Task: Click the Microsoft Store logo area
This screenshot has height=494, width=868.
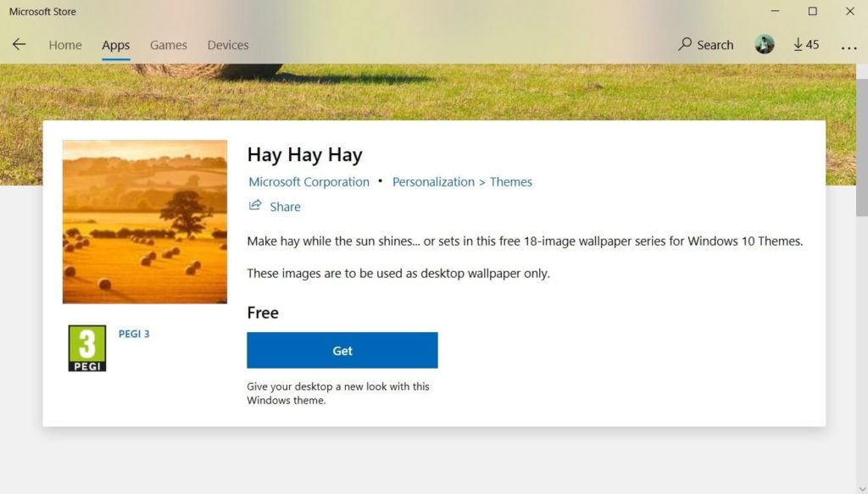Action: tap(42, 11)
